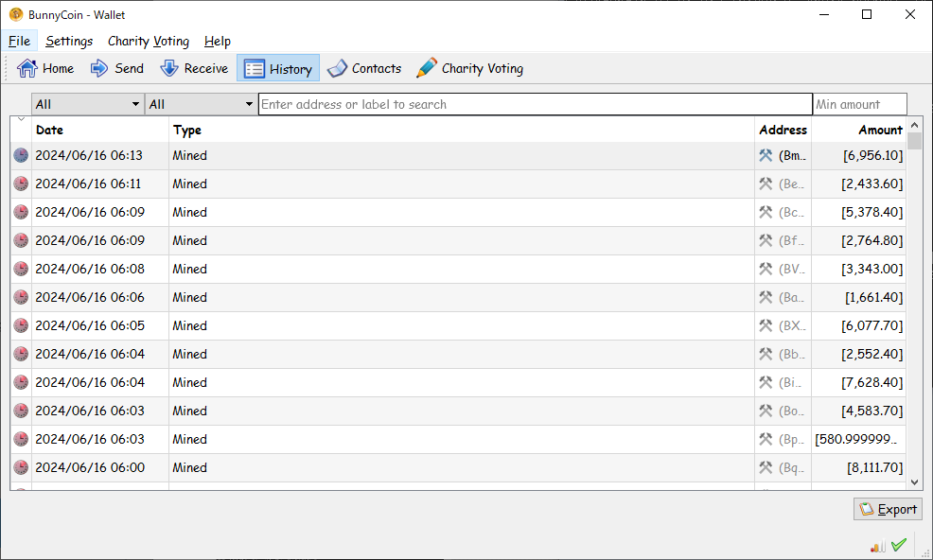Click the scrollbar down arrow
Screen dimensions: 933x560
coord(915,482)
